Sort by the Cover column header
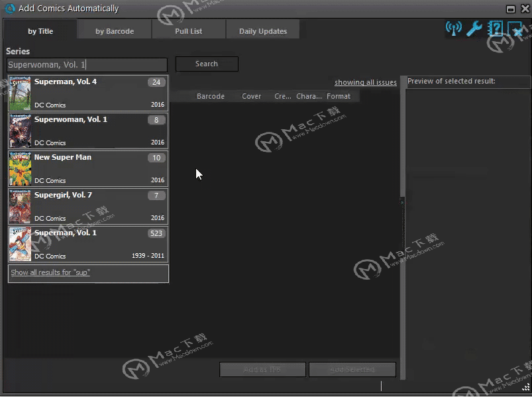The image size is (532, 397). point(251,96)
